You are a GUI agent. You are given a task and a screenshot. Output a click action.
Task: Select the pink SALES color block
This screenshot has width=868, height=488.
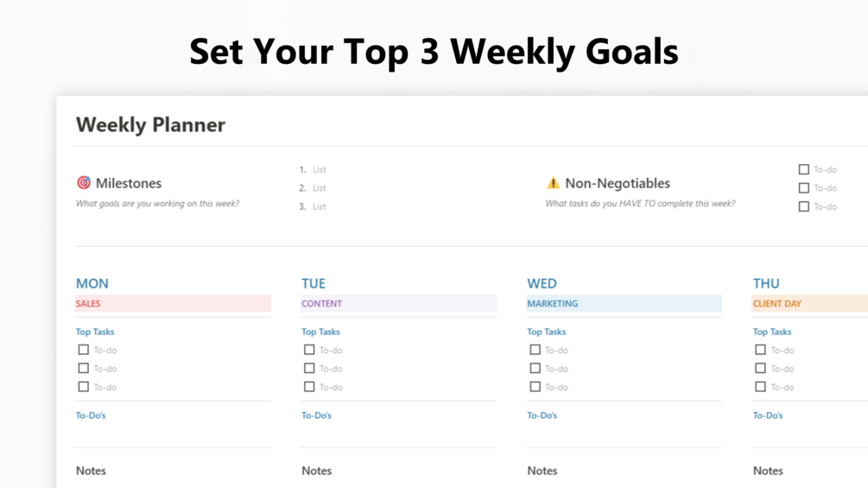click(x=173, y=303)
